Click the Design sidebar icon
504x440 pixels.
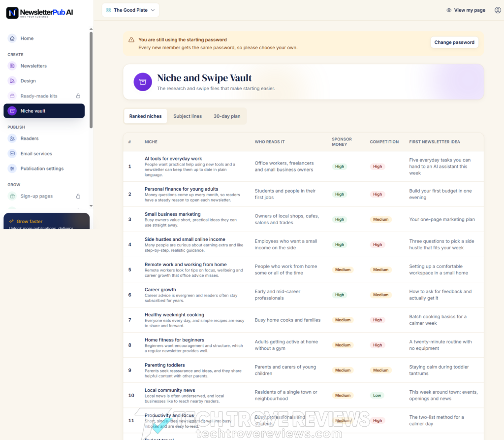pyautogui.click(x=12, y=81)
